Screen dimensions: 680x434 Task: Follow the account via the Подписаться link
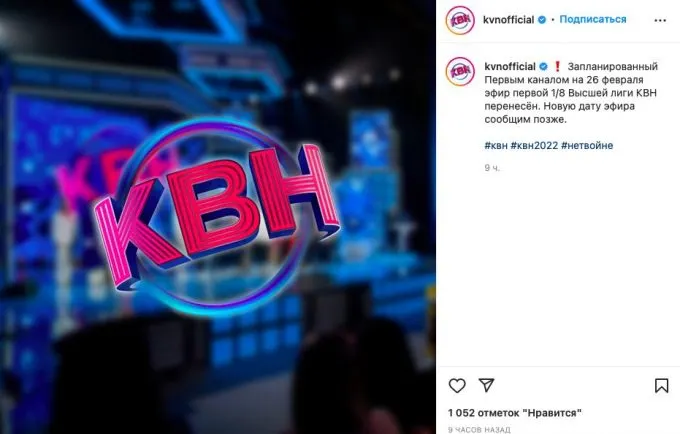tap(593, 20)
